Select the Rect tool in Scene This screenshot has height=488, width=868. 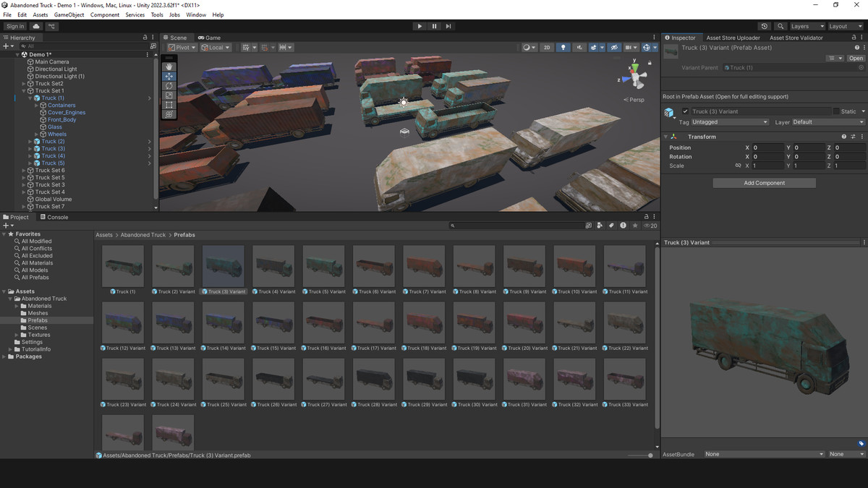click(169, 105)
